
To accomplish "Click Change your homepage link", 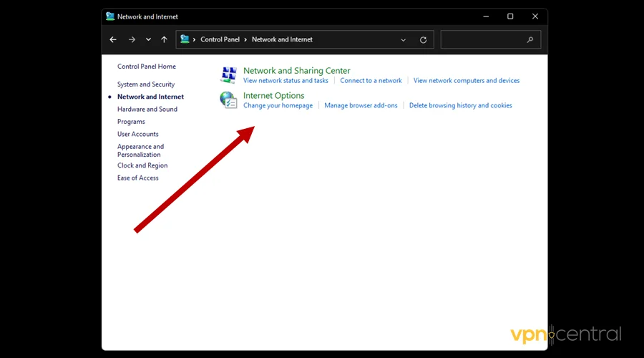I will pyautogui.click(x=278, y=106).
